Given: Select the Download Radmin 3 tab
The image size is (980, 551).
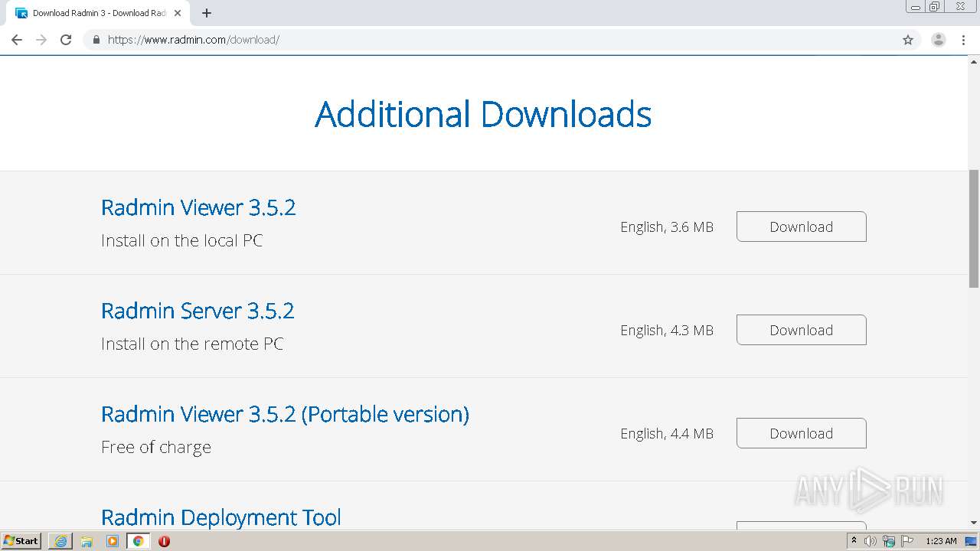Looking at the screenshot, I should click(x=97, y=13).
